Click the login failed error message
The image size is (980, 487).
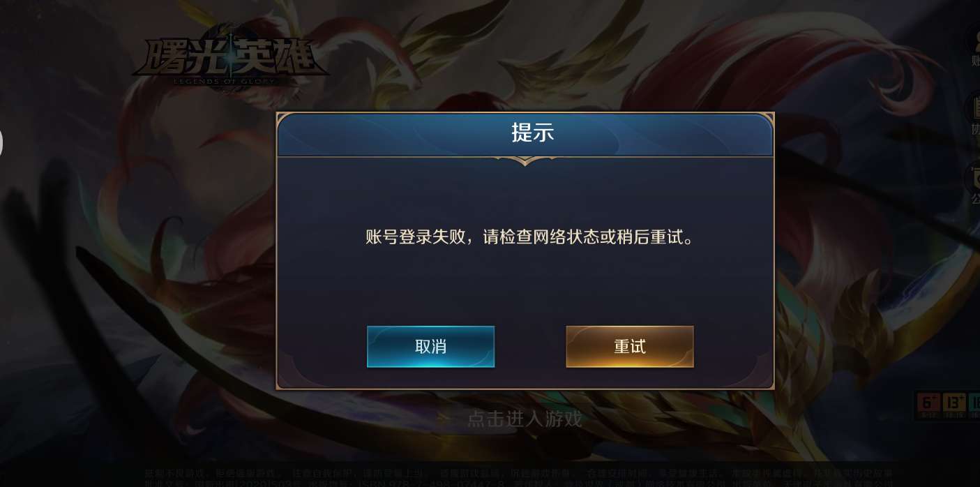[532, 237]
